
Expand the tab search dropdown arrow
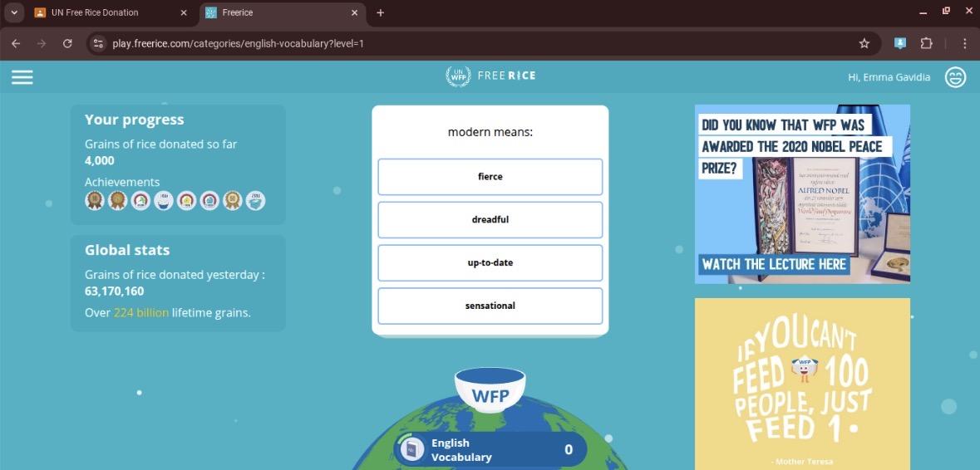pos(14,12)
